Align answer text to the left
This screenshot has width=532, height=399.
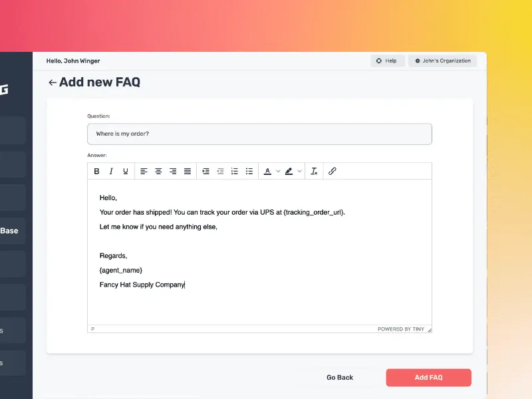(x=144, y=172)
